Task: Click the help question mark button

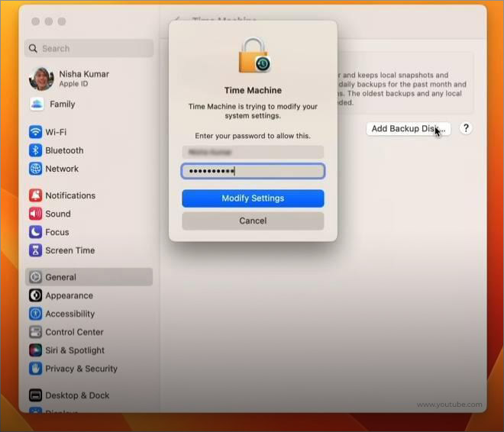Action: coord(466,128)
